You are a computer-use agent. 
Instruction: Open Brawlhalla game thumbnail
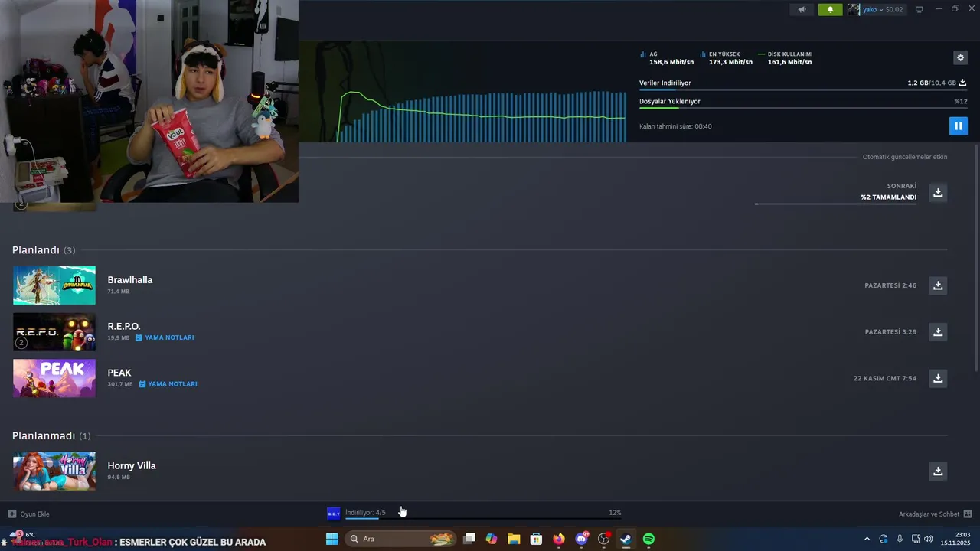pos(54,285)
